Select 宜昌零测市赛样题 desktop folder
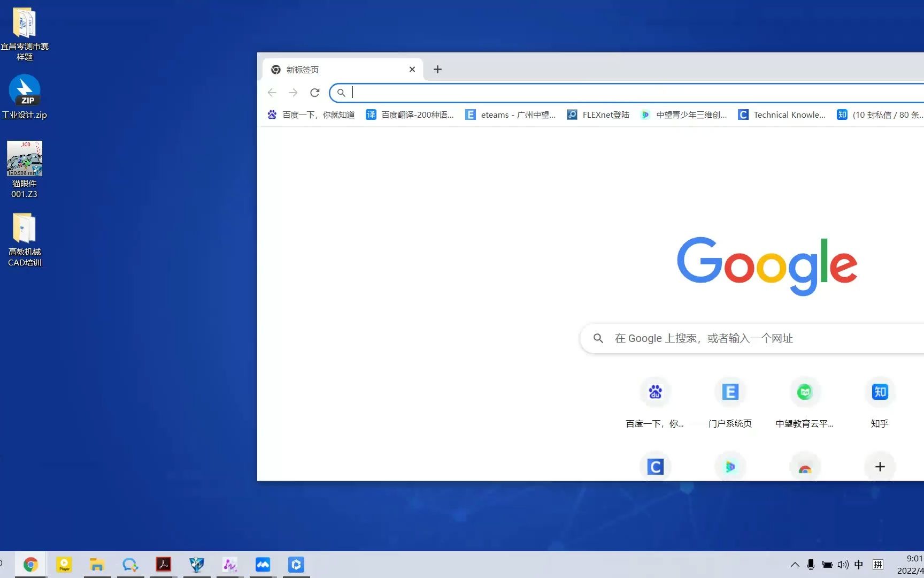Screen dimensions: 924x578 click(x=25, y=34)
